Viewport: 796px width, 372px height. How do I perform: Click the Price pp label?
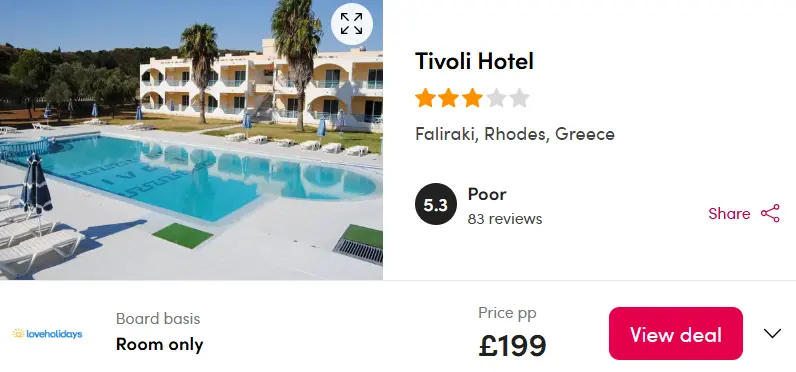(507, 313)
